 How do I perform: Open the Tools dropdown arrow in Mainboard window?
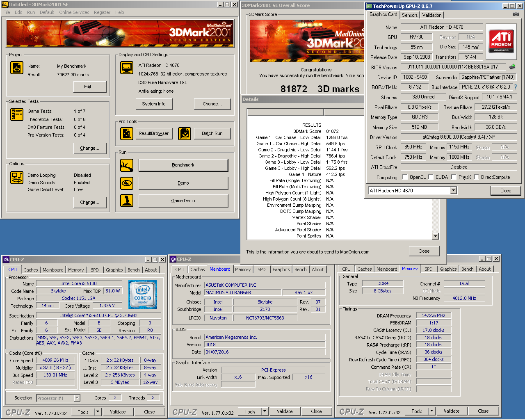[265, 411]
